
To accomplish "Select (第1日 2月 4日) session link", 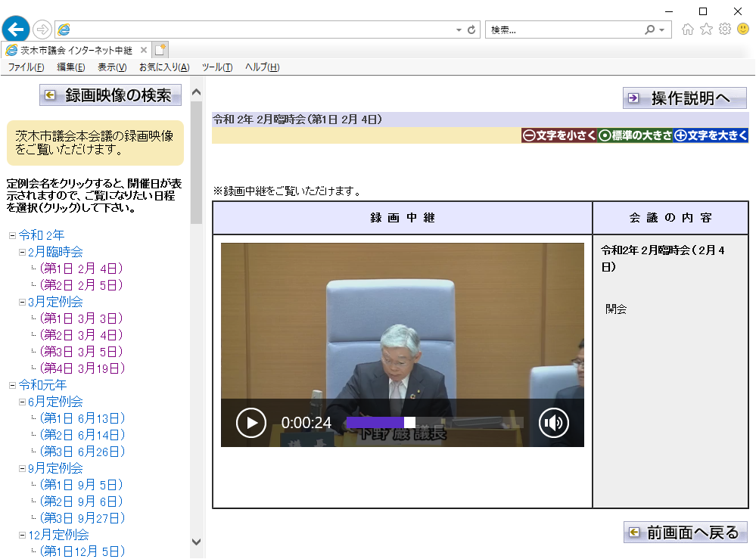I will coord(82,269).
